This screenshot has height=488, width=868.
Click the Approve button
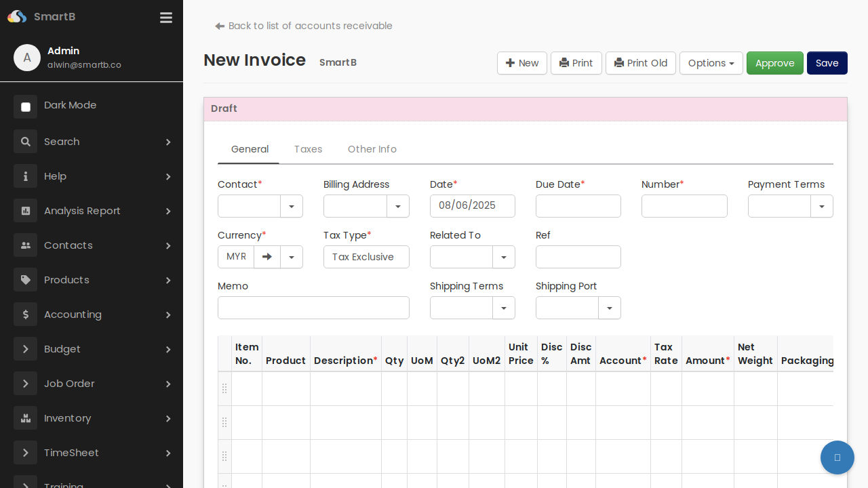coord(774,62)
